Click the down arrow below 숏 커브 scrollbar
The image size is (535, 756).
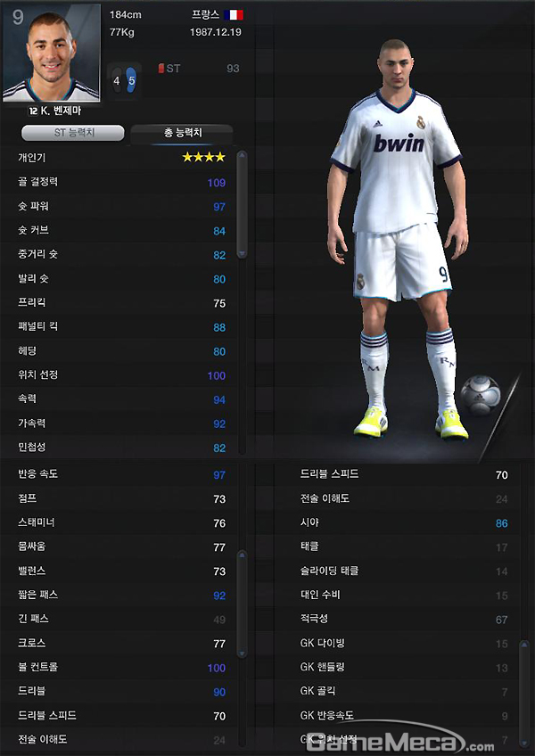click(243, 253)
